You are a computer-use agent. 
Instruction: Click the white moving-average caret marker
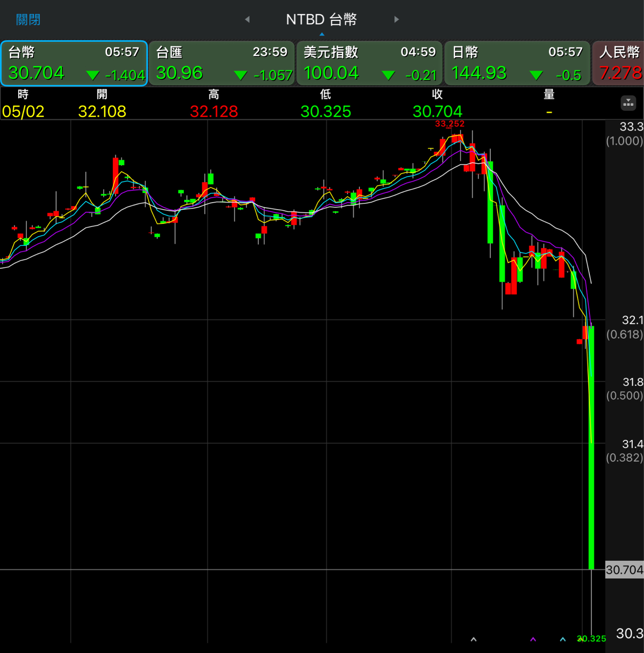tap(474, 639)
